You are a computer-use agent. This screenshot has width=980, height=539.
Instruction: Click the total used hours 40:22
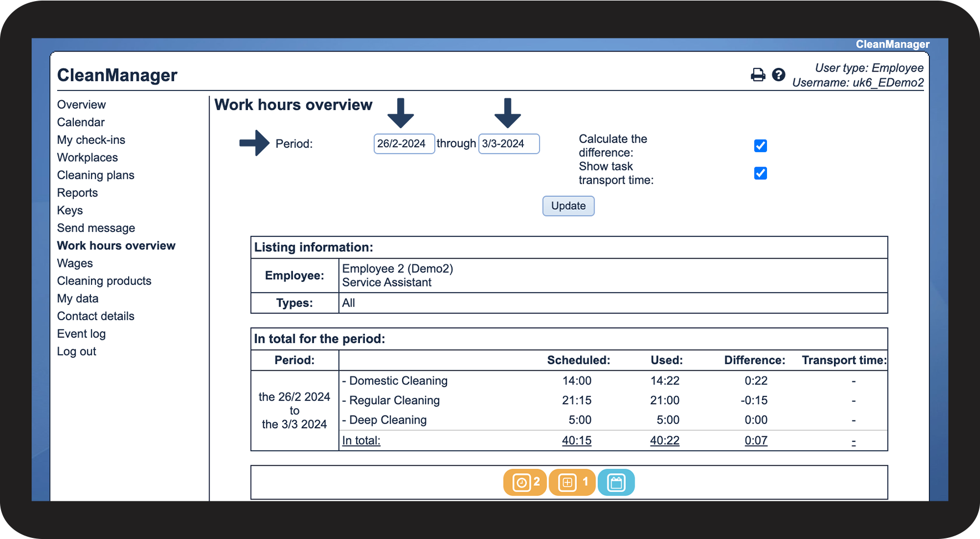[x=664, y=441]
